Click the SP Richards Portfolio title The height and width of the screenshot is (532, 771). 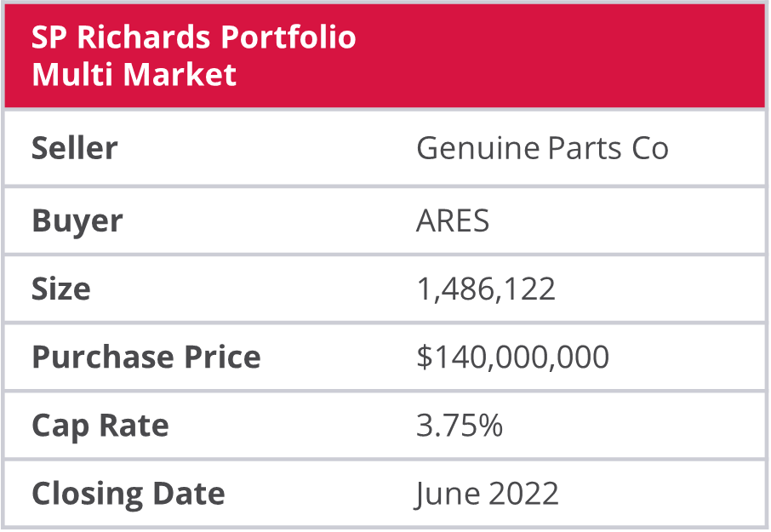point(193,37)
